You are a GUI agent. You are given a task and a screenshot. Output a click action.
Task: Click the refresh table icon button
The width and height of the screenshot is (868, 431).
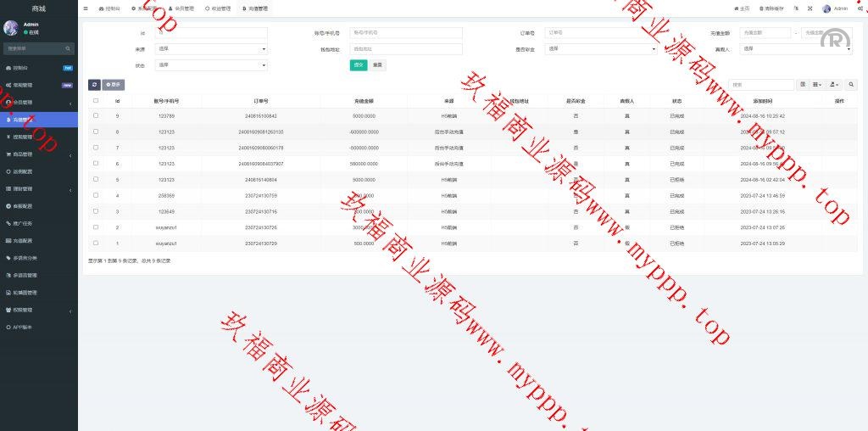[94, 85]
